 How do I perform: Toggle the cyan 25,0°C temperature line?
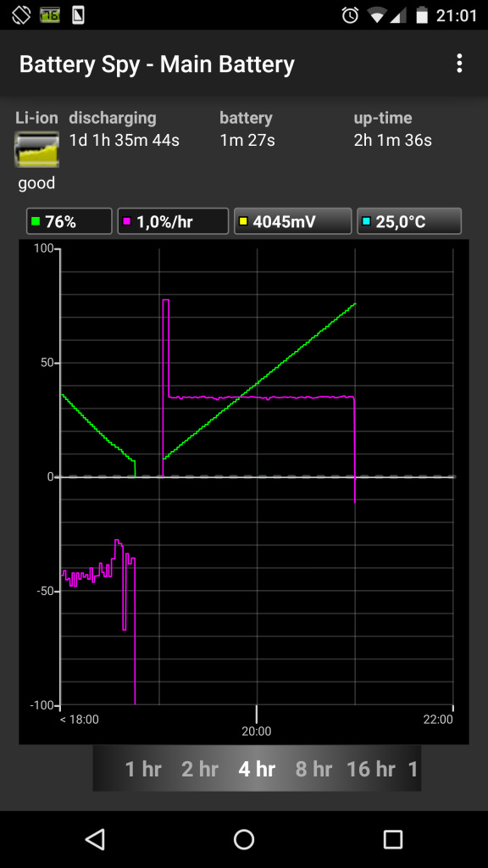(409, 221)
